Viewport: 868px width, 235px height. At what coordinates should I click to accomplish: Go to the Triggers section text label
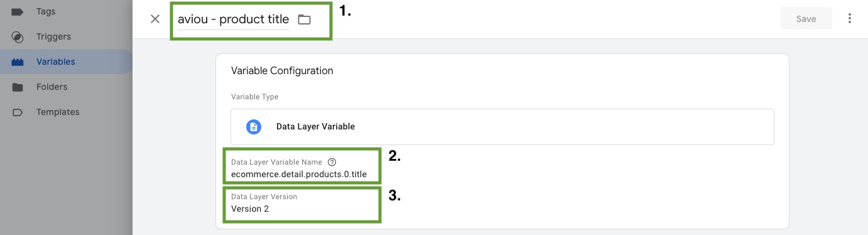53,37
